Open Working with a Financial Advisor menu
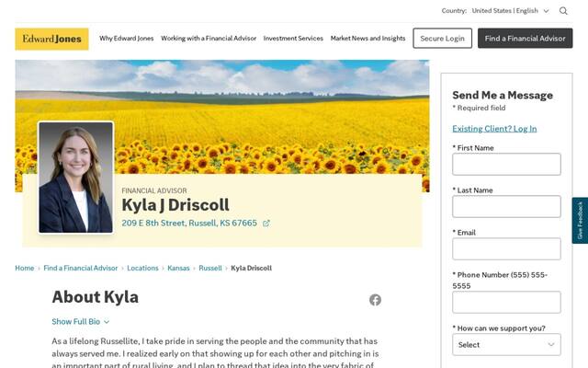The height and width of the screenshot is (368, 588). tap(209, 39)
